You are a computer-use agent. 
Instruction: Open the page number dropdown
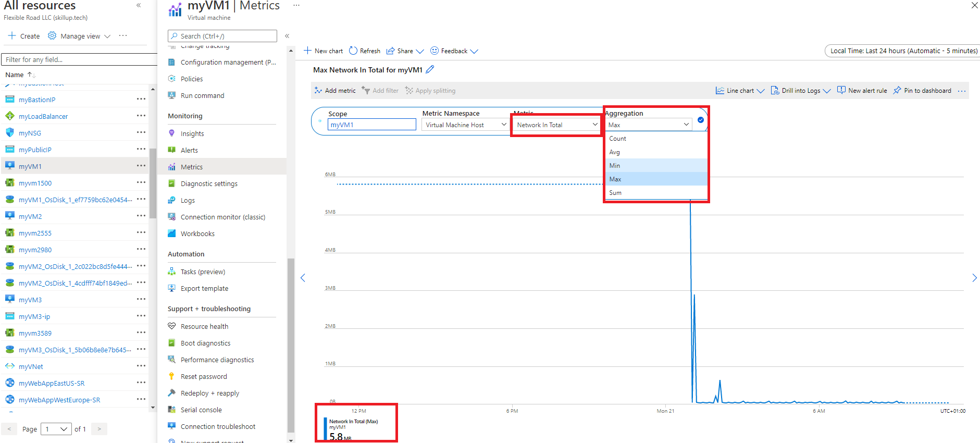[x=56, y=429]
